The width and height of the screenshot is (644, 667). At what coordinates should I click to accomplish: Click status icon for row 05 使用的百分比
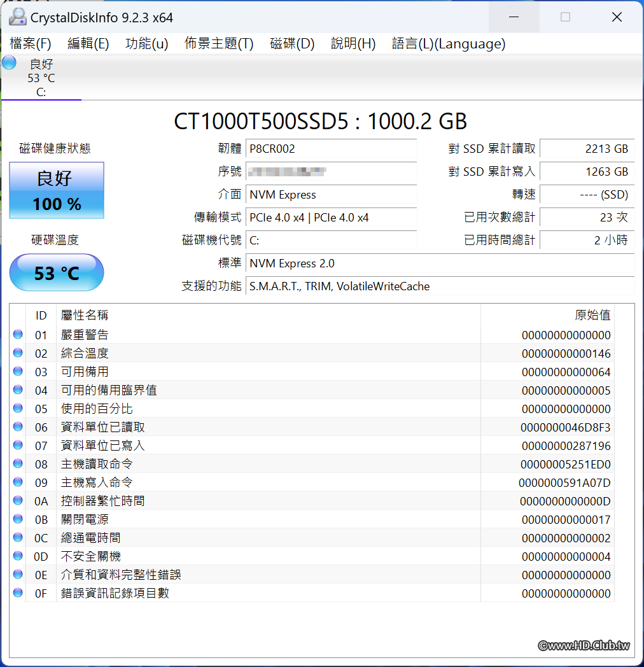point(18,409)
